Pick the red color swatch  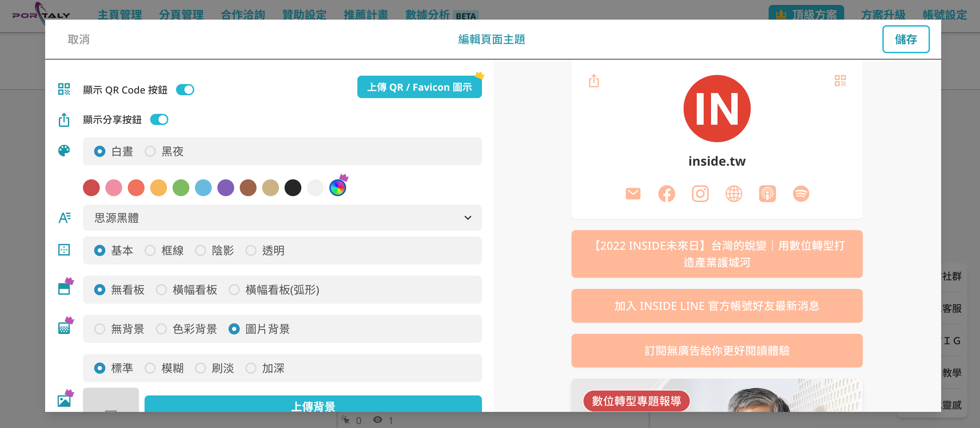[x=91, y=188]
